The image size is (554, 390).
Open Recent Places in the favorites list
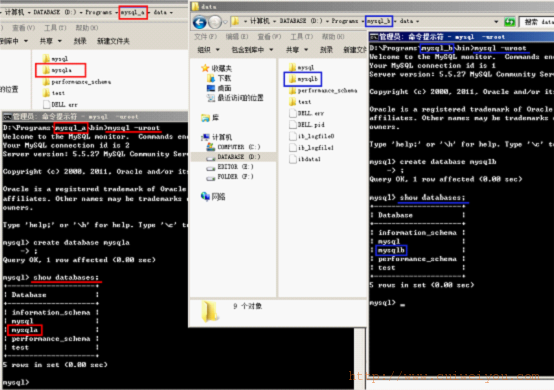(235, 98)
